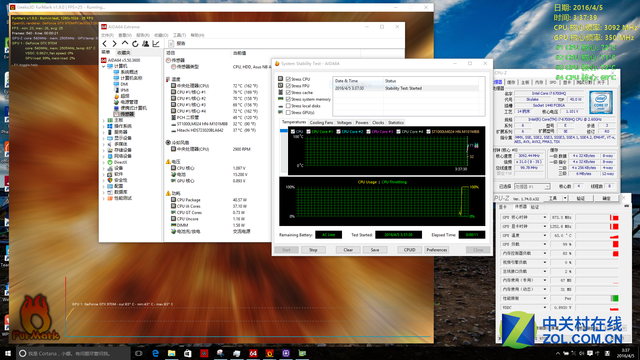Open File Explorer from the taskbar

coord(171,353)
